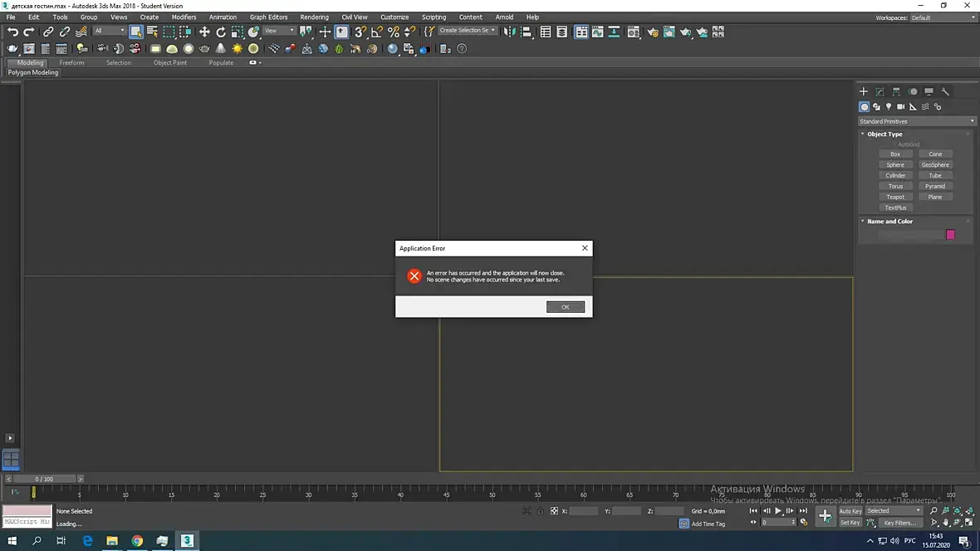Click the sun light icon in second toolbar
The image size is (980, 551).
238,48
